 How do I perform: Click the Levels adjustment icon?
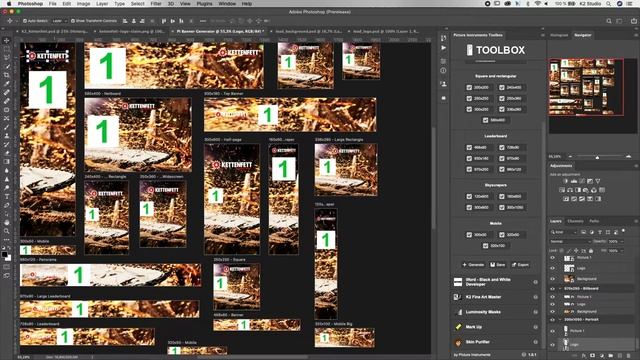coord(574,181)
